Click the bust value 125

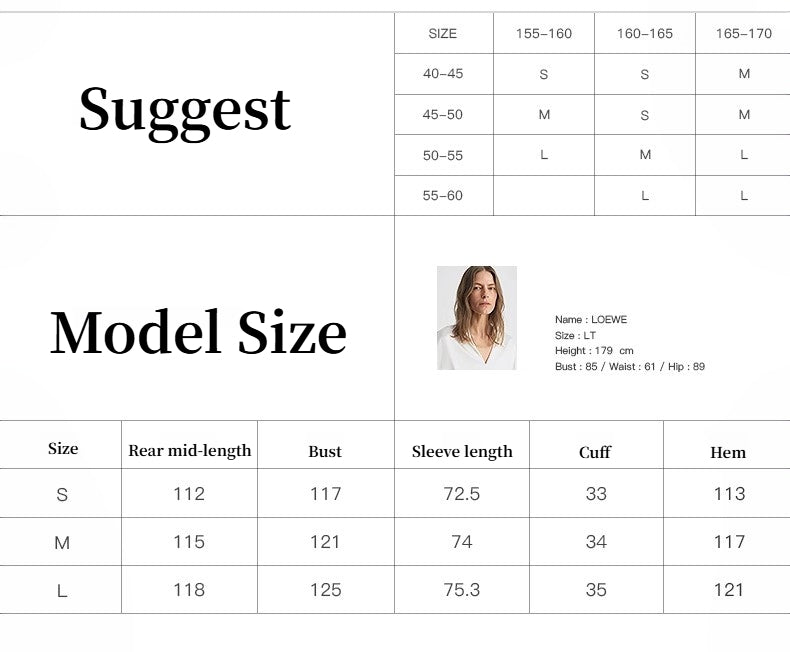click(x=326, y=590)
